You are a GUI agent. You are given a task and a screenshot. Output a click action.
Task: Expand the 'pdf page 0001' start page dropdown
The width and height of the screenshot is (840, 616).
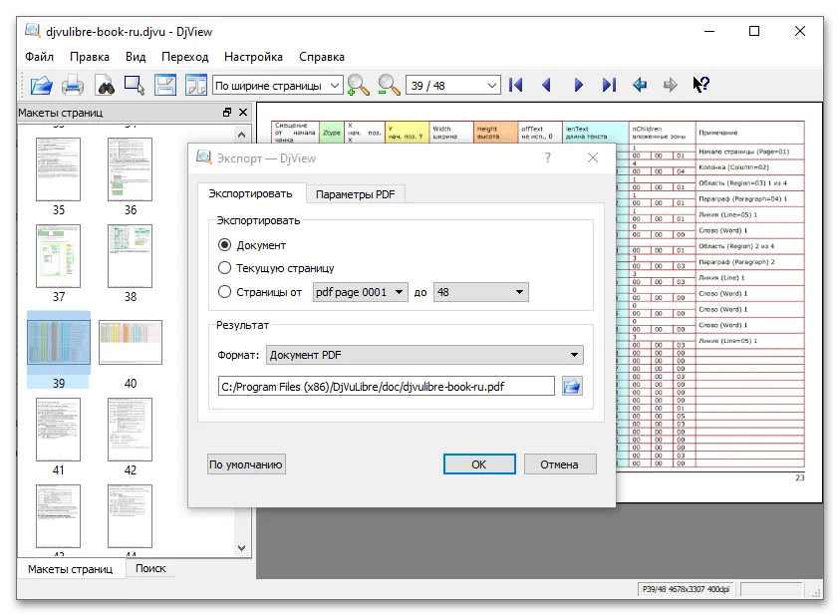click(x=360, y=292)
